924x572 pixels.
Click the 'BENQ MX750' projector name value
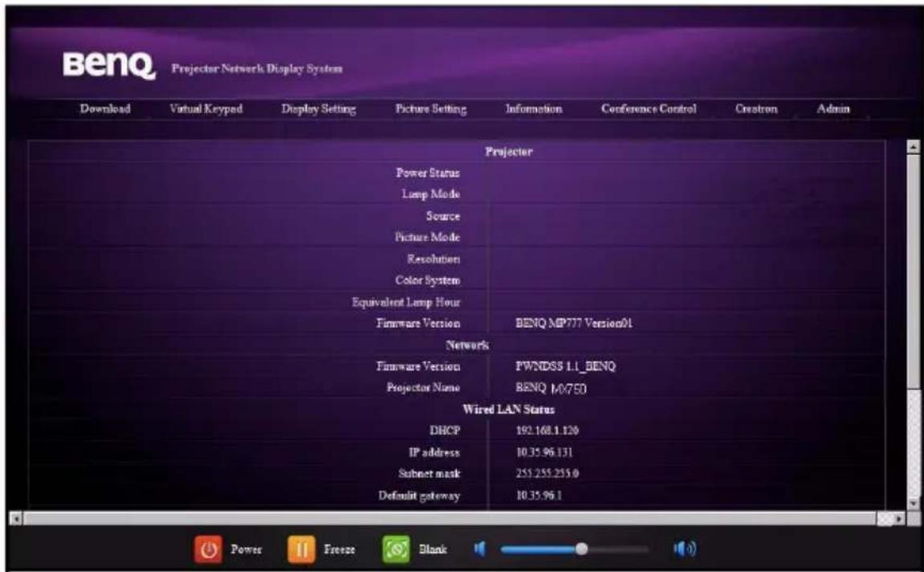[x=551, y=388]
